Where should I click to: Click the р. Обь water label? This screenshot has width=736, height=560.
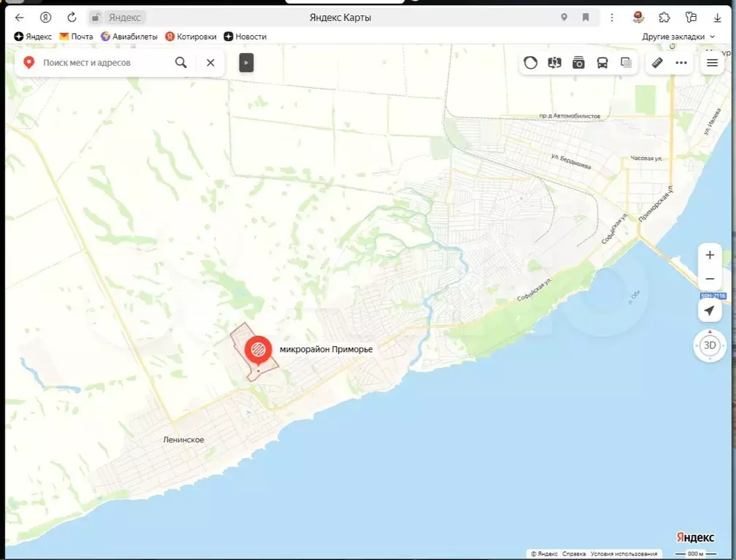[634, 297]
